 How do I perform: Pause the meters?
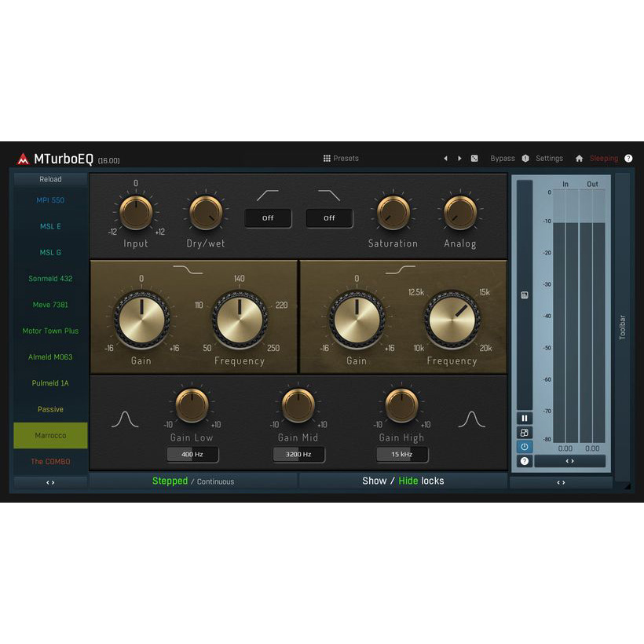tap(525, 419)
